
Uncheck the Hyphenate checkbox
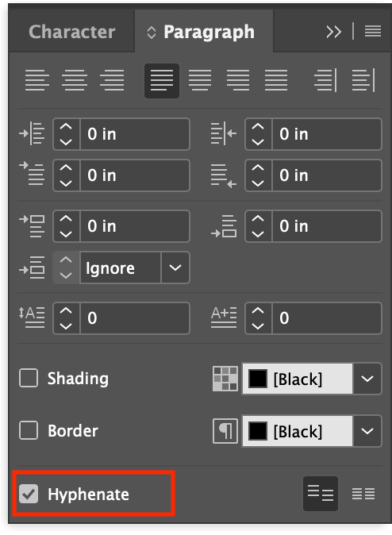pyautogui.click(x=29, y=494)
